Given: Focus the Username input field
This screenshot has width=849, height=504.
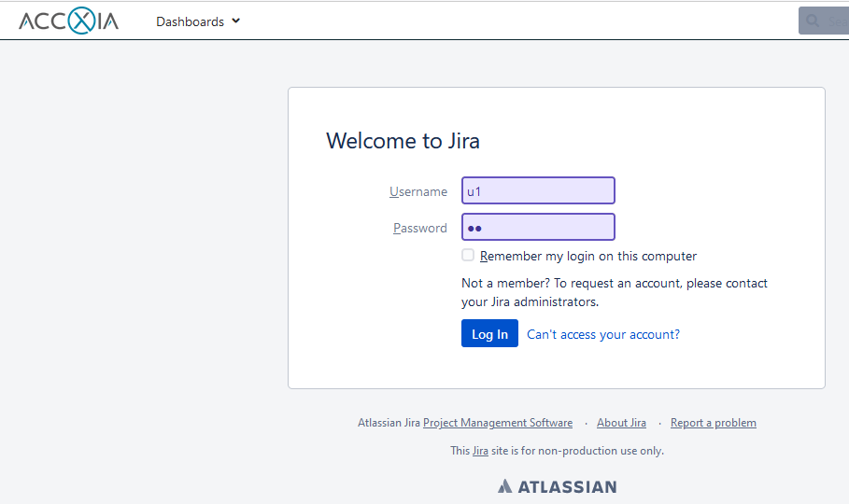Looking at the screenshot, I should coord(538,190).
